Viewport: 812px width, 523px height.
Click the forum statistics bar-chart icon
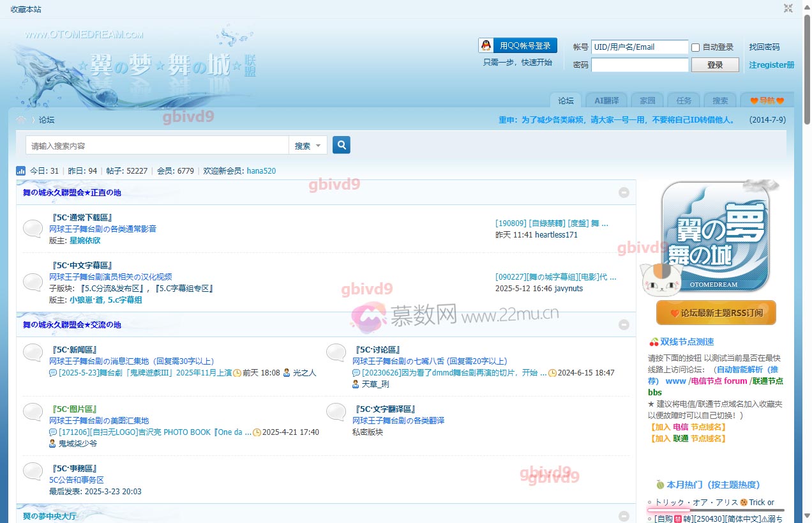(20, 171)
